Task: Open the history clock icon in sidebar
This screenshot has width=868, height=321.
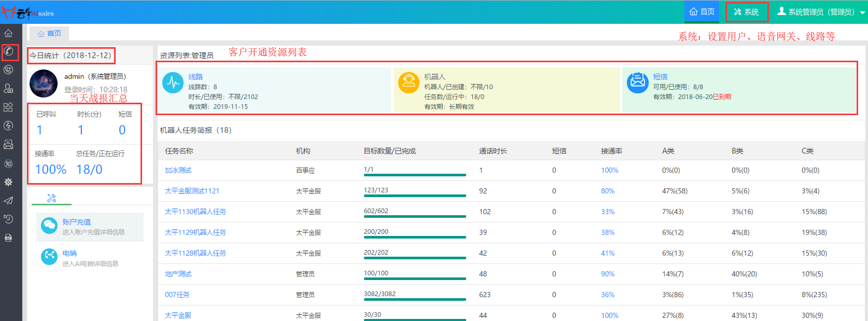Action: coord(8,219)
